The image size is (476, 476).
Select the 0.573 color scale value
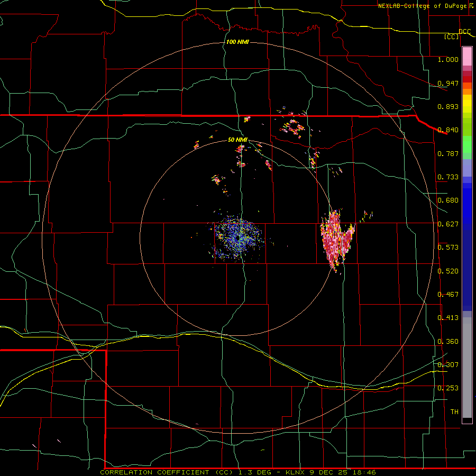[x=448, y=248]
